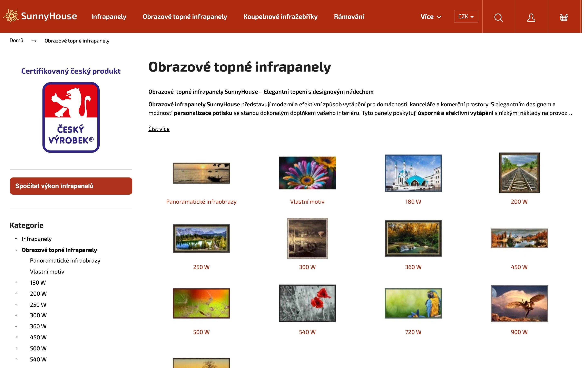
Task: Open the forest stream 360 W thumbnail
Action: [x=413, y=238]
